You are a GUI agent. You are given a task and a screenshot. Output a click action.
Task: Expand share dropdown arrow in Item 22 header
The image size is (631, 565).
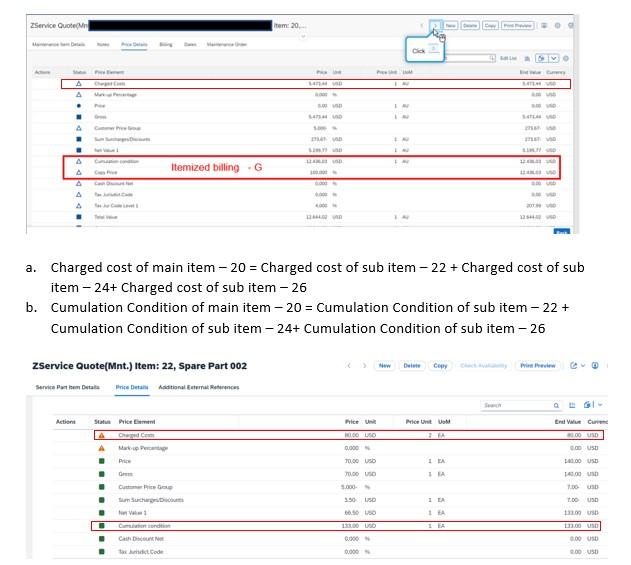583,366
